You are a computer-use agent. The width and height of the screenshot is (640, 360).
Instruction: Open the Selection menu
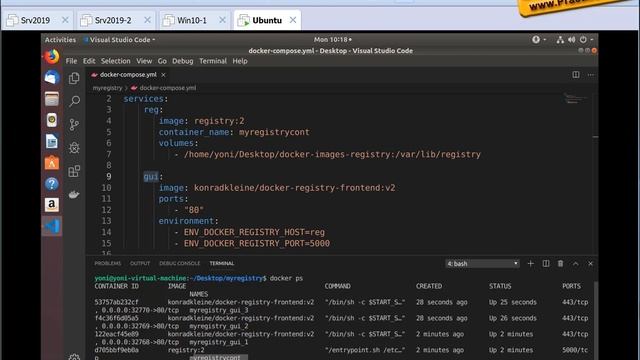[116, 61]
